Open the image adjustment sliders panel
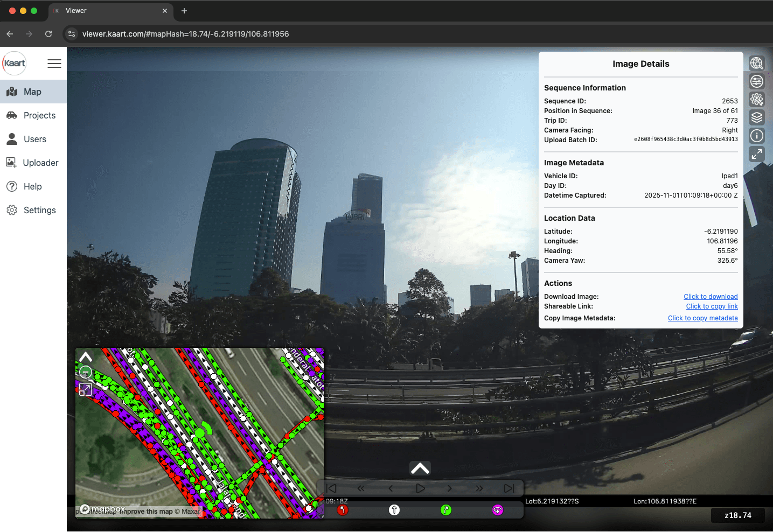The height and width of the screenshot is (532, 773). [x=756, y=81]
